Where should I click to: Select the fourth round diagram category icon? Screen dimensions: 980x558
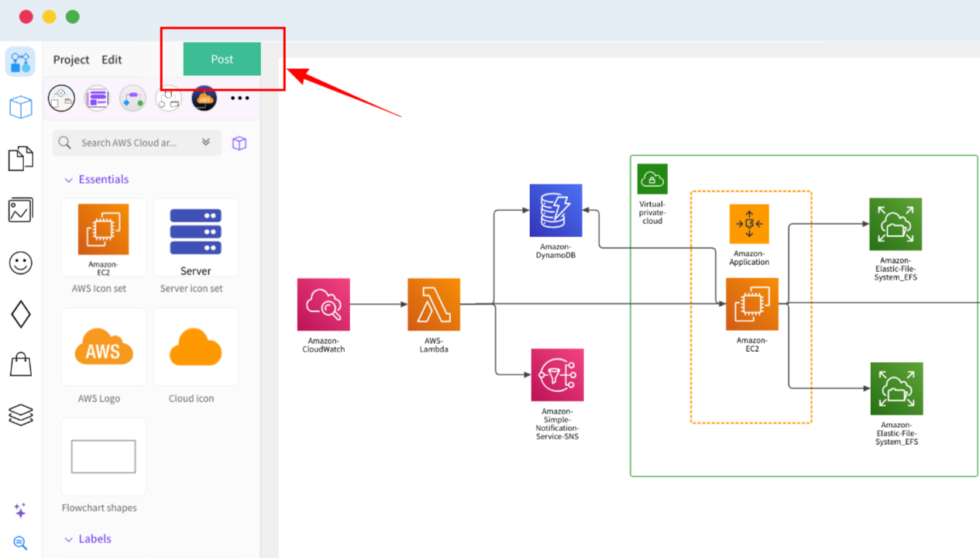click(x=168, y=98)
